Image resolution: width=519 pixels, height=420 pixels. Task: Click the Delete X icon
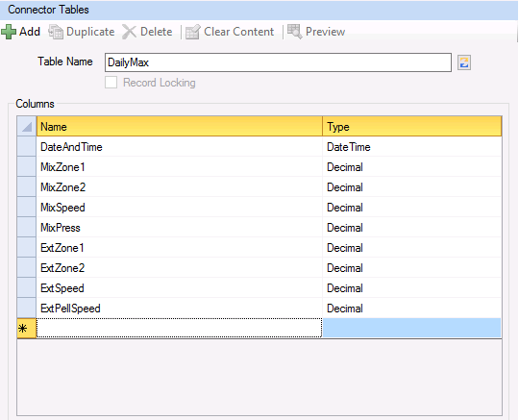tap(129, 32)
